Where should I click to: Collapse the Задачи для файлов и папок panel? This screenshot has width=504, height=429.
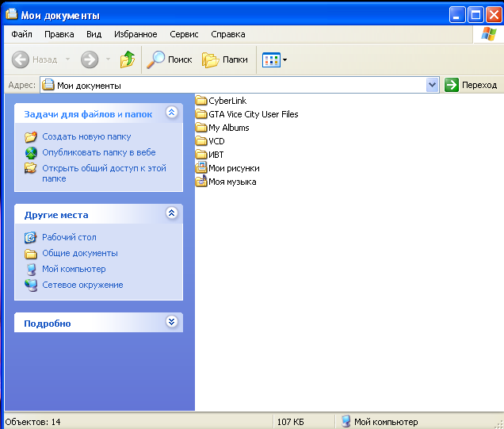[172, 113]
